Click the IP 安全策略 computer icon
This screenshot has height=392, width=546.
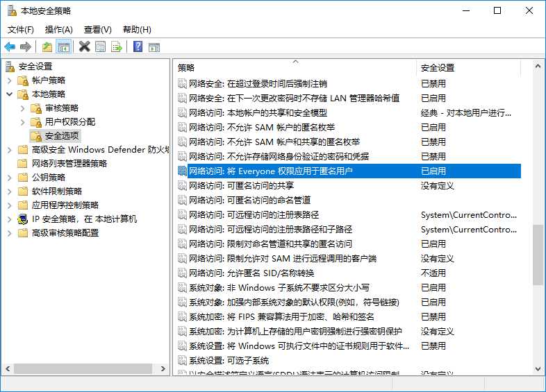click(x=23, y=219)
